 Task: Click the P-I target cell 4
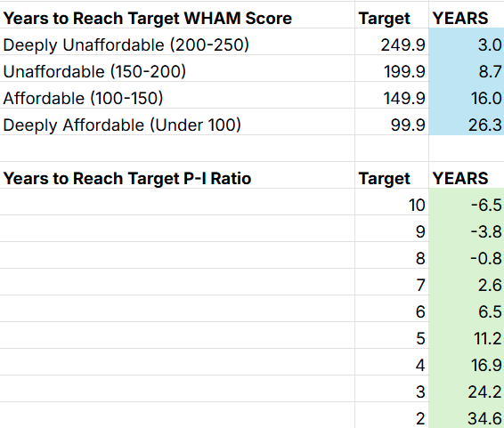[392, 361]
